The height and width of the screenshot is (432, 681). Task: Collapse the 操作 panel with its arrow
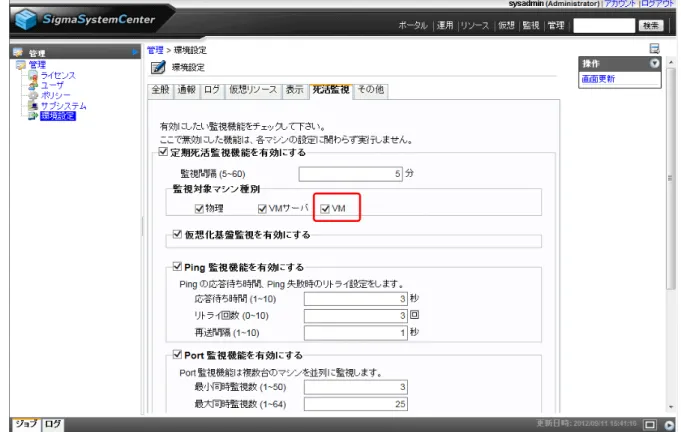click(654, 63)
